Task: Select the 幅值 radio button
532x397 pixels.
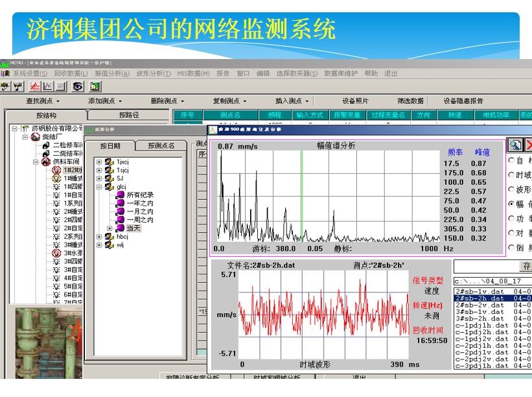Action: click(x=512, y=204)
